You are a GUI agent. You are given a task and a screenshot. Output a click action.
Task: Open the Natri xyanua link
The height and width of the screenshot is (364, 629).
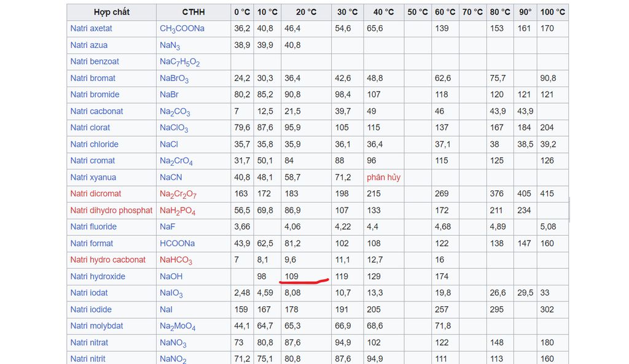pyautogui.click(x=93, y=177)
